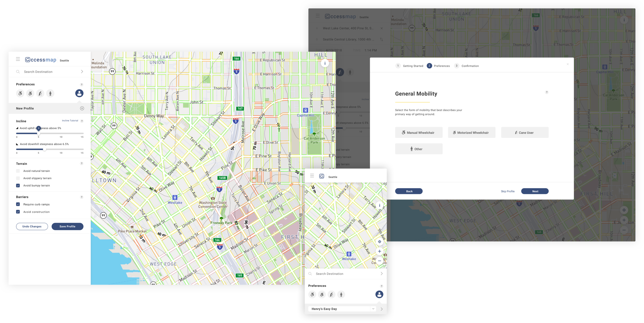Choose Cane User mobility option
Viewport: 644px width, 323px height.
click(525, 132)
